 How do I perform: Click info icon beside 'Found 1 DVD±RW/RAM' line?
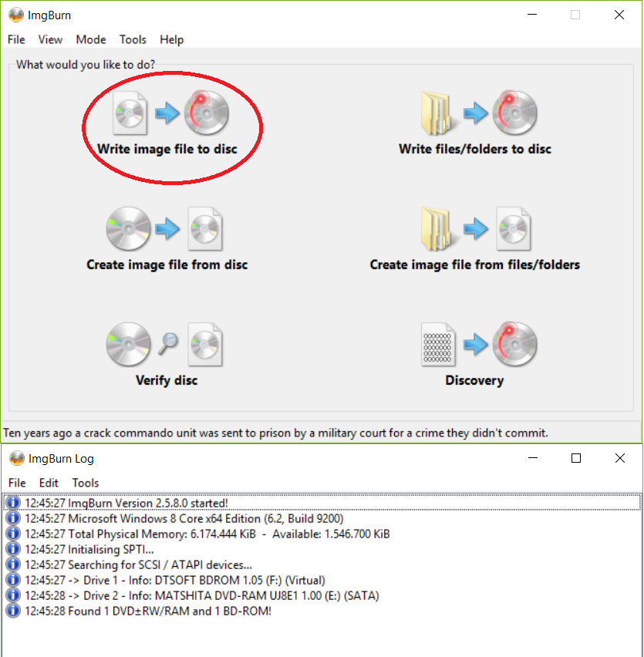(13, 612)
